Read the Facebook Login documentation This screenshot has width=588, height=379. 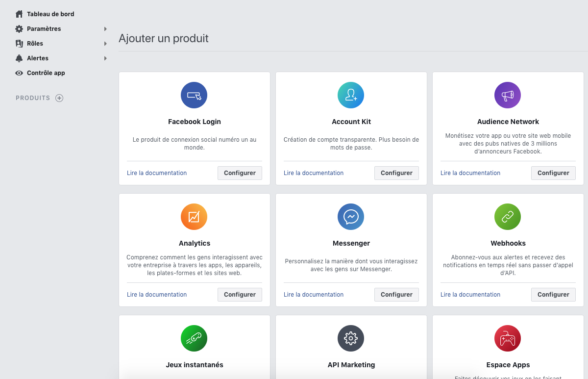tap(157, 173)
